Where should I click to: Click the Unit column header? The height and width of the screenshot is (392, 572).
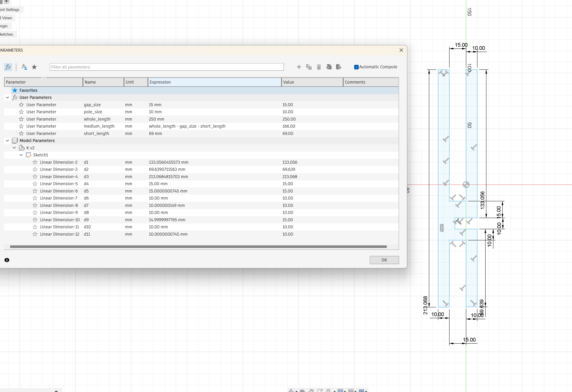click(x=136, y=82)
